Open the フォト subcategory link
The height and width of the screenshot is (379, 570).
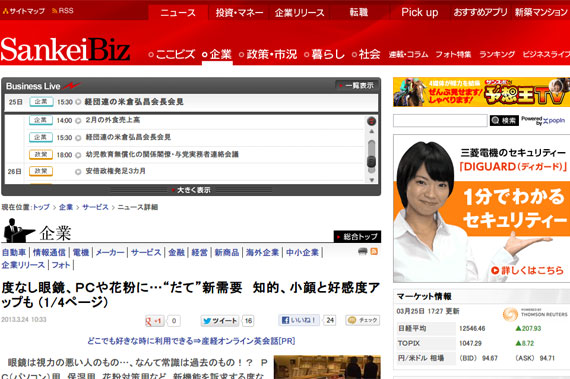tap(61, 265)
